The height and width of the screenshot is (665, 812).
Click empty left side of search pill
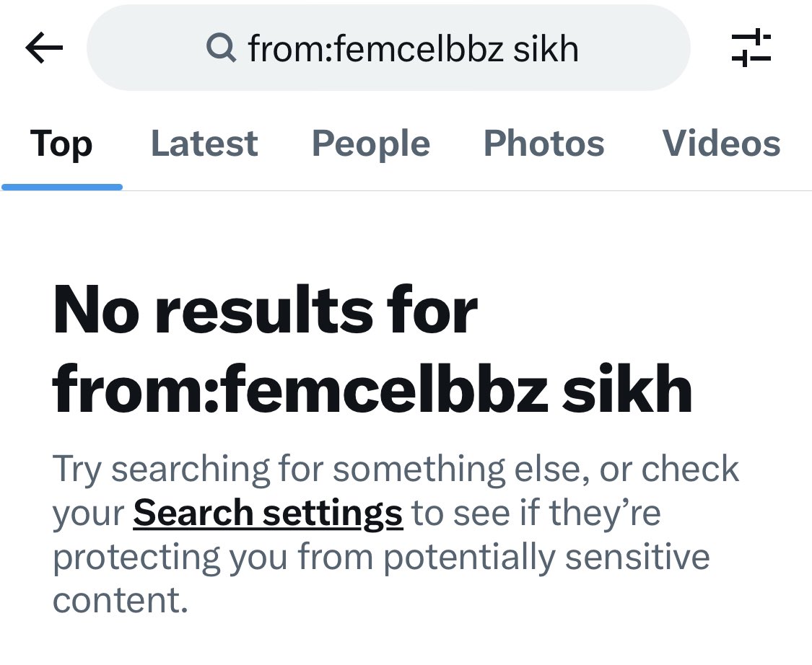click(144, 48)
